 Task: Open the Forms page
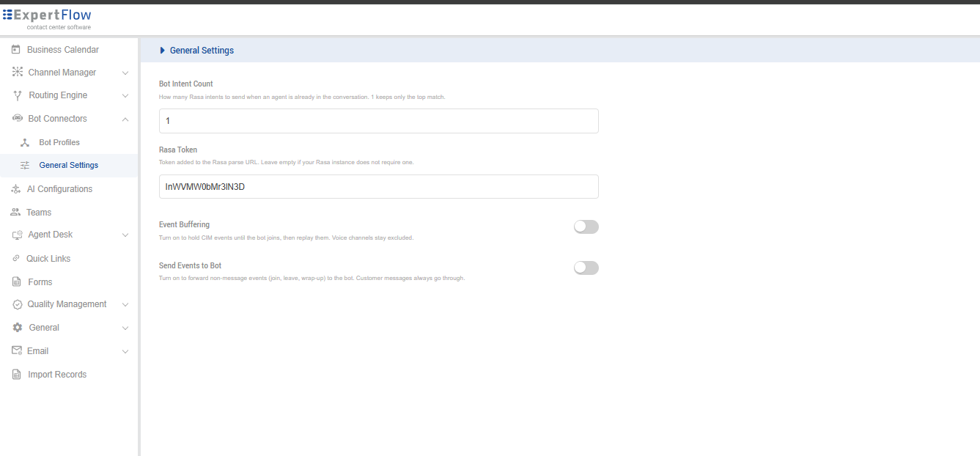point(40,282)
